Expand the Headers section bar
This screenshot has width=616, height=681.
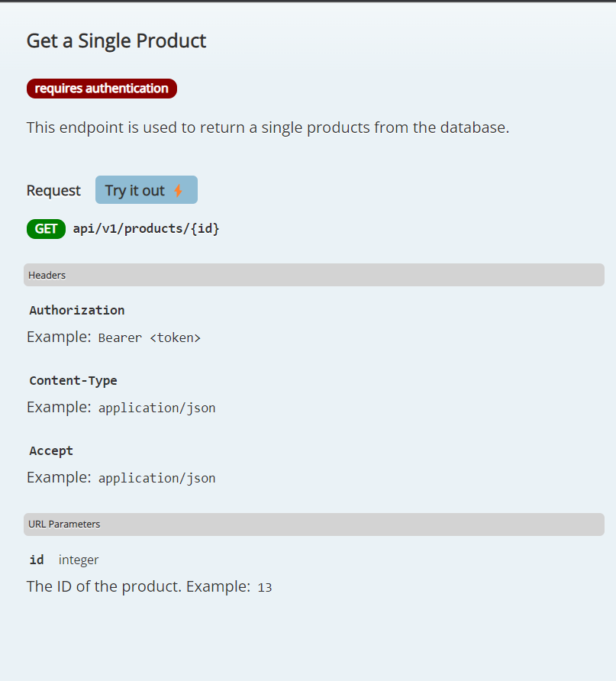pos(313,275)
